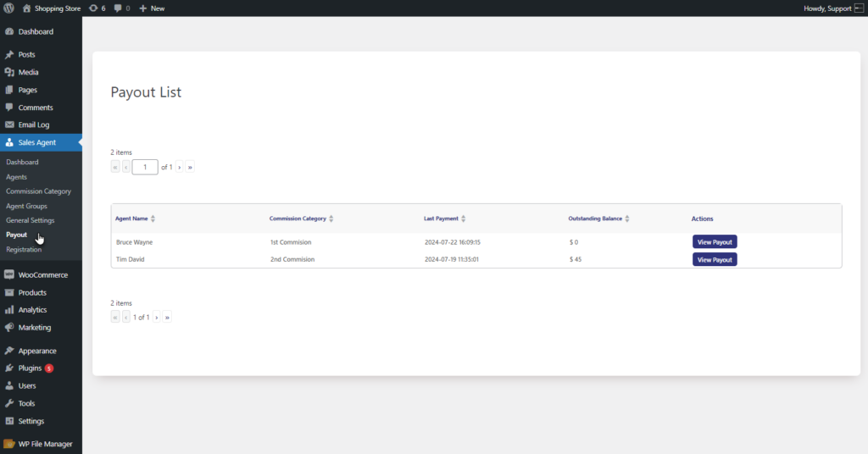Viewport: 868px width, 454px height.
Task: Click the Pages icon in the sidebar
Action: 9,90
